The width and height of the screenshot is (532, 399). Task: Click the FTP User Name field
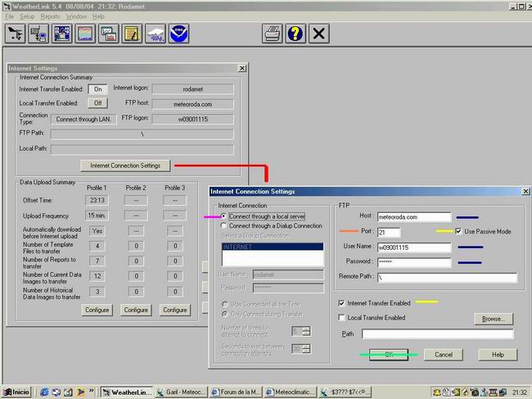pyautogui.click(x=414, y=247)
